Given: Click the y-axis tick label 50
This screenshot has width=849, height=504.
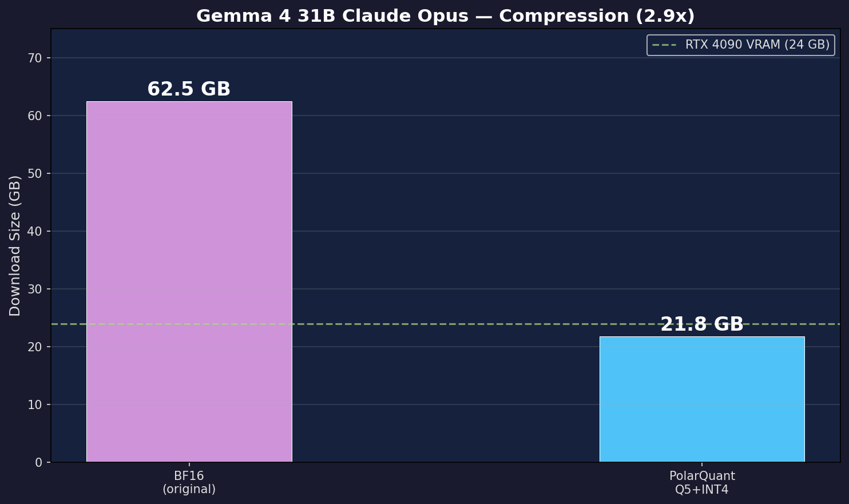Looking at the screenshot, I should 35,173.
